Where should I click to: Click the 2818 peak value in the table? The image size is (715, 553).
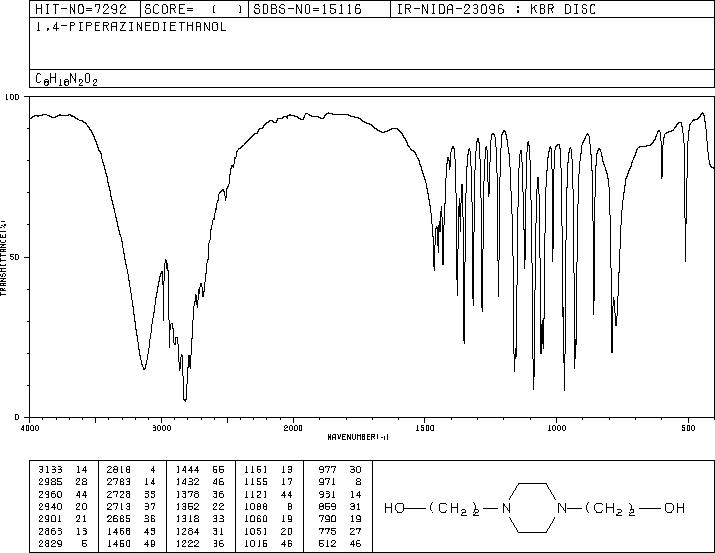(119, 469)
